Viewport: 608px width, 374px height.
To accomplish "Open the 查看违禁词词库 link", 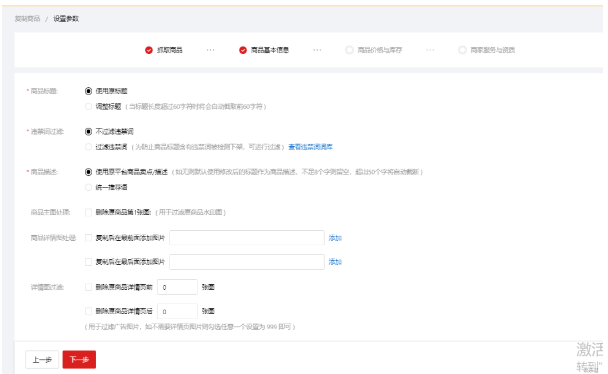I will 311,147.
